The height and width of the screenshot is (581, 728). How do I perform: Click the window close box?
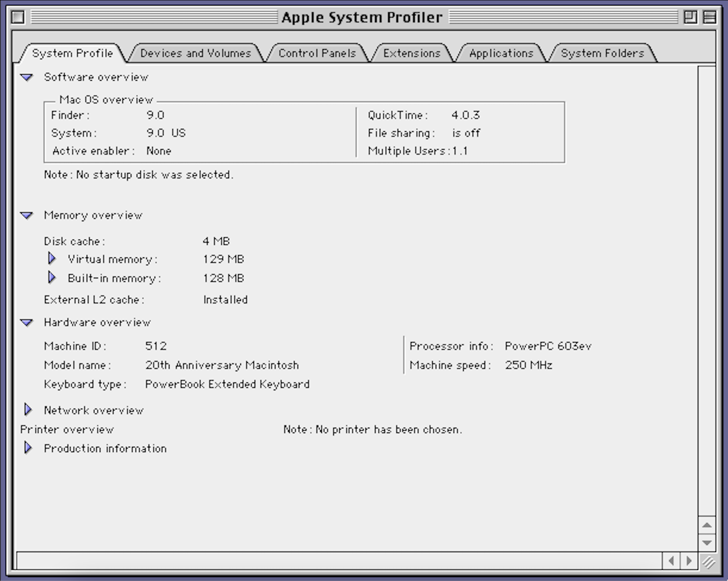point(17,17)
